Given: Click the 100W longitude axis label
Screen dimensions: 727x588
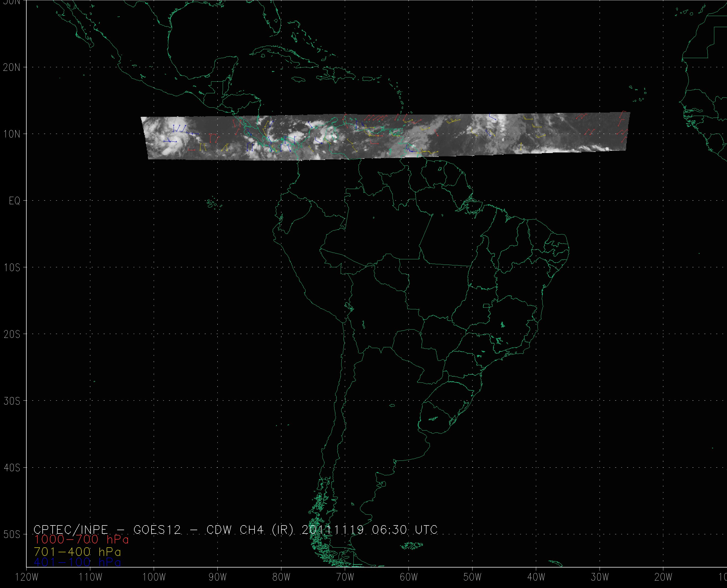Looking at the screenshot, I should [x=154, y=577].
